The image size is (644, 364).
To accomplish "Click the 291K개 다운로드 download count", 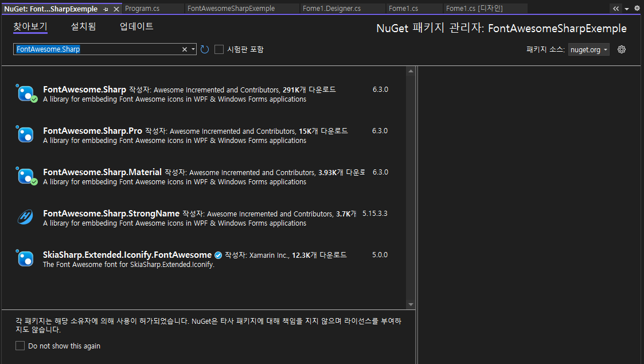I will (309, 90).
